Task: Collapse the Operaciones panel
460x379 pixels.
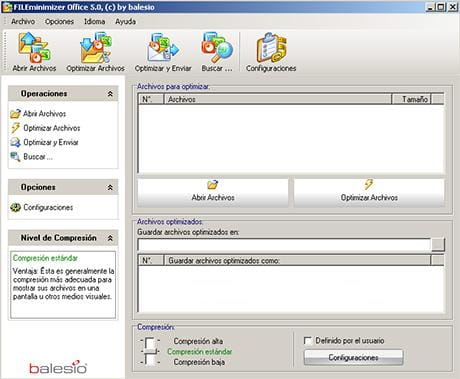Action: [110, 94]
